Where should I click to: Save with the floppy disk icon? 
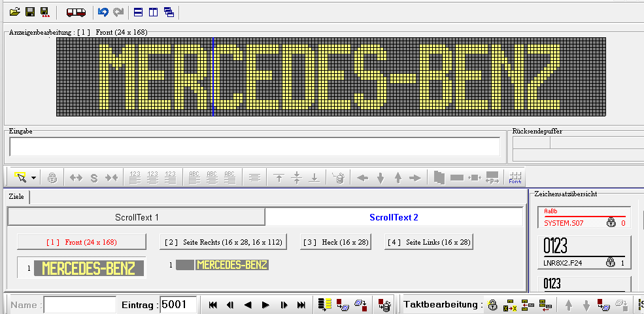coord(30,12)
